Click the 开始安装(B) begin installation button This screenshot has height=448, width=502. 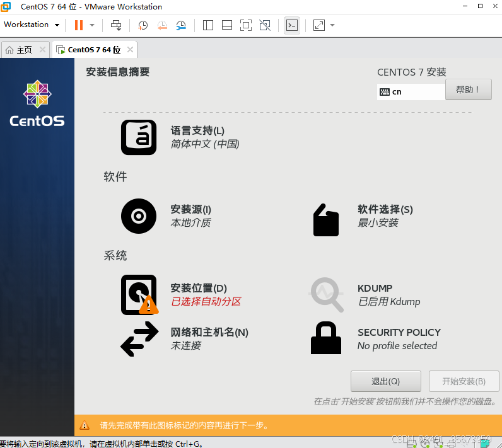(x=464, y=381)
